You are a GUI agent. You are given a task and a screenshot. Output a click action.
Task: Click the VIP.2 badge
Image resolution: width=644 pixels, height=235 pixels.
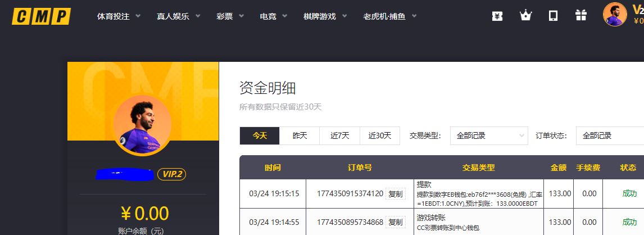171,174
